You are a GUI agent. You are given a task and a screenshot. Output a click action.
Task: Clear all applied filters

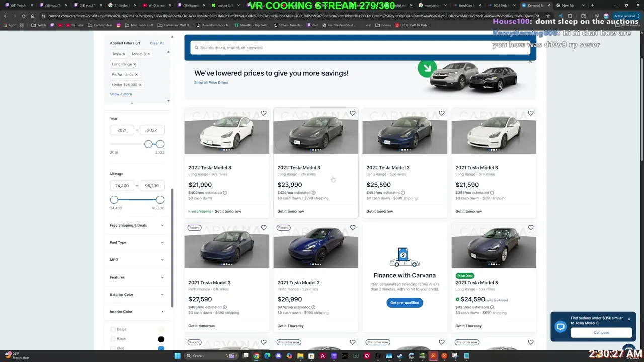157,43
